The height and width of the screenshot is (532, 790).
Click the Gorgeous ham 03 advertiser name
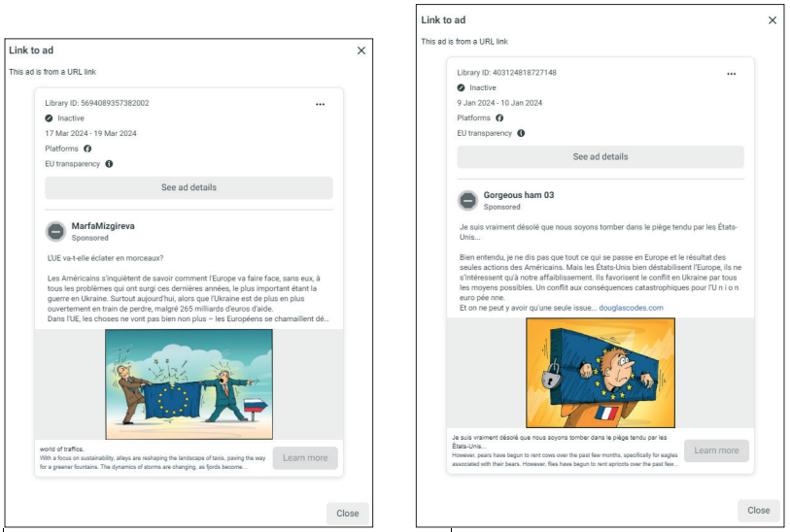[x=519, y=195]
